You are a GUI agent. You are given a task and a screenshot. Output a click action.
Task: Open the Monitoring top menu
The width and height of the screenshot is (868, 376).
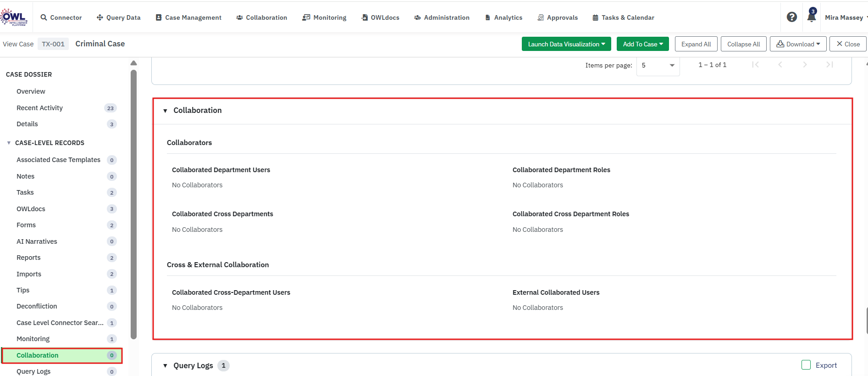(324, 17)
